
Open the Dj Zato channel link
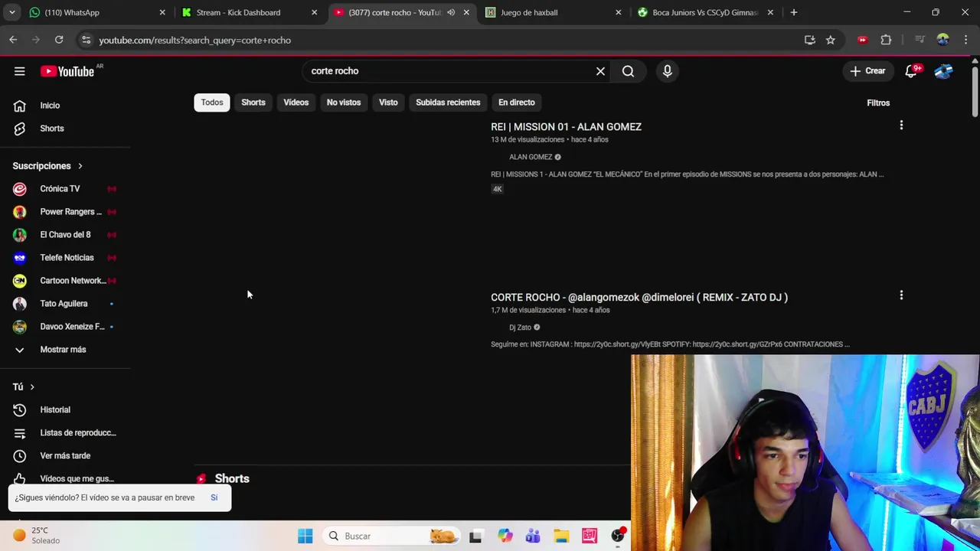520,328
